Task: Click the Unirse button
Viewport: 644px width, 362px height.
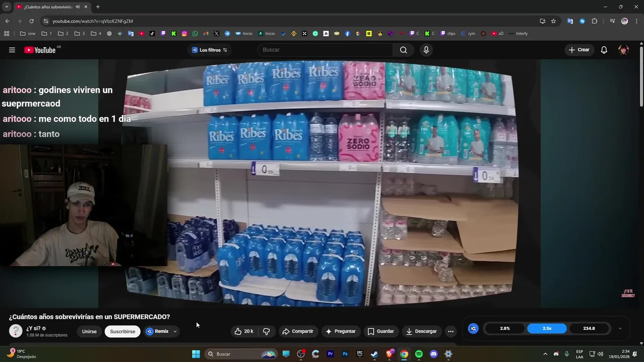Action: point(89,331)
